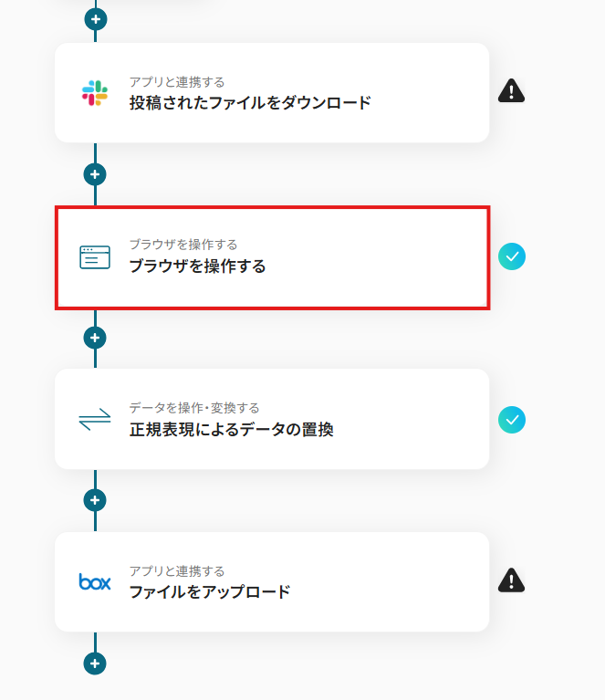Click データを操作・変換する subtitle label
Image resolution: width=605 pixels, height=700 pixels.
pos(194,408)
